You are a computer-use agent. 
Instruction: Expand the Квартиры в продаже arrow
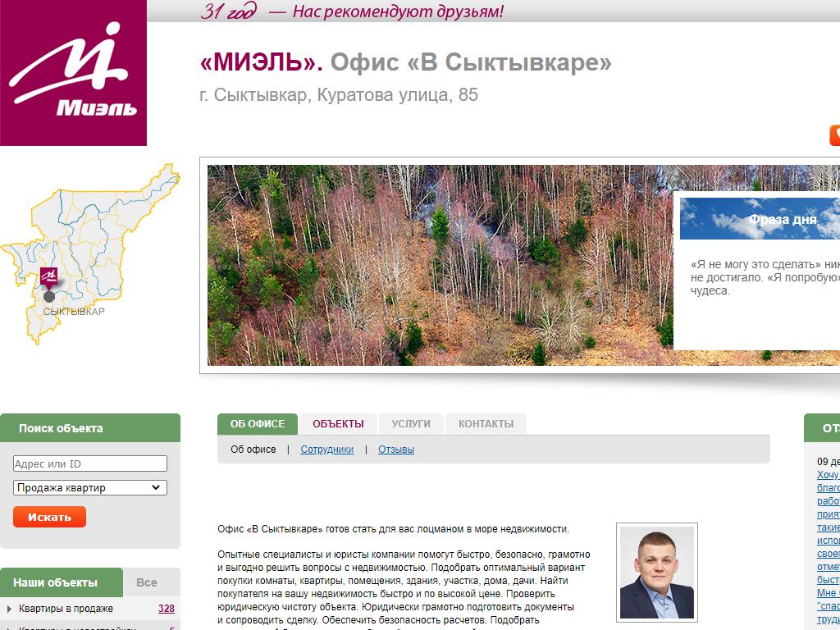tap(9, 609)
